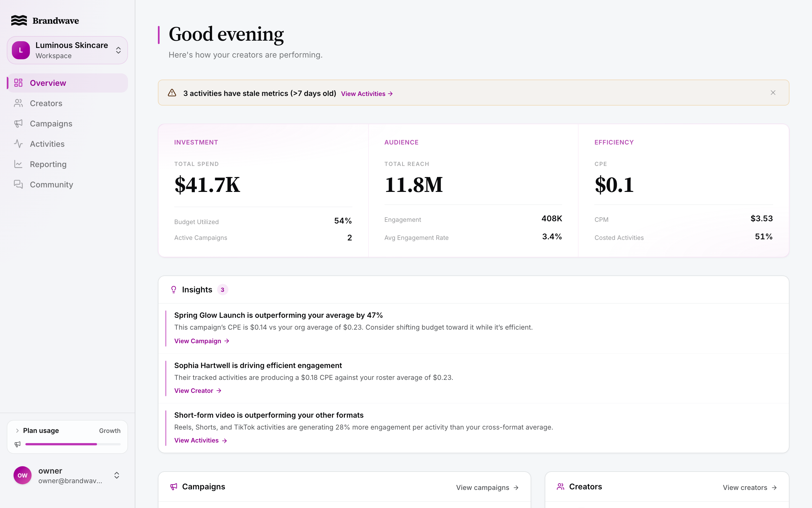The height and width of the screenshot is (508, 812).
Task: Click the arrow beside short-form View Activities
Action: (x=224, y=441)
